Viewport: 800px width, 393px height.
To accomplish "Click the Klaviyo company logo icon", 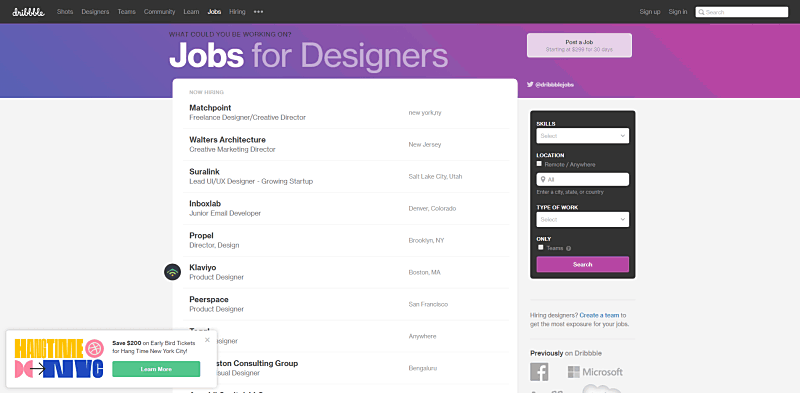I will 172,272.
